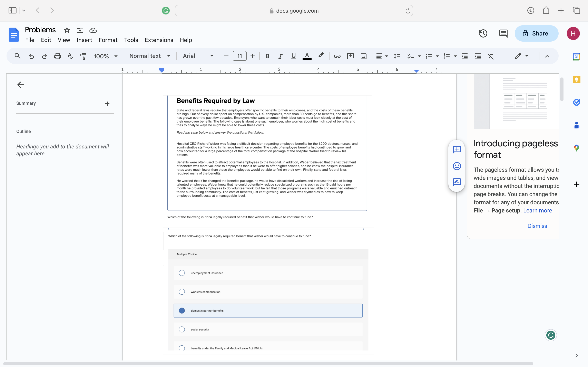Open Google Keep sidebar
The width and height of the screenshot is (588, 367).
tap(576, 79)
